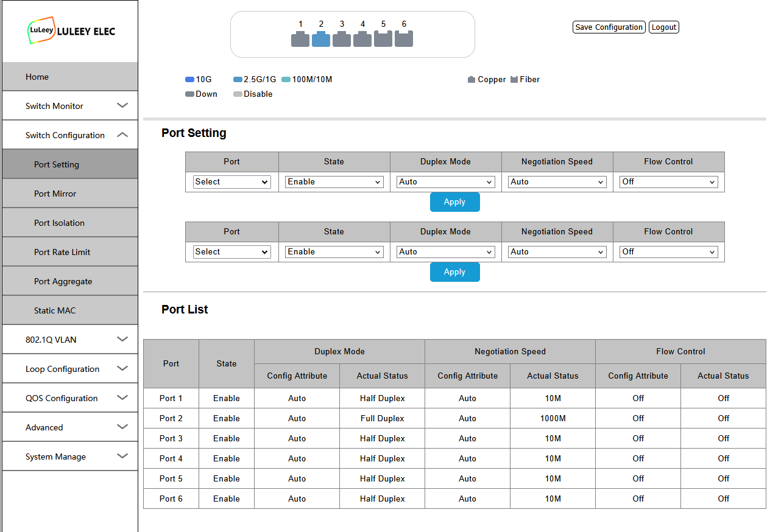Click the 100M/10M legend color indicator

coord(286,80)
